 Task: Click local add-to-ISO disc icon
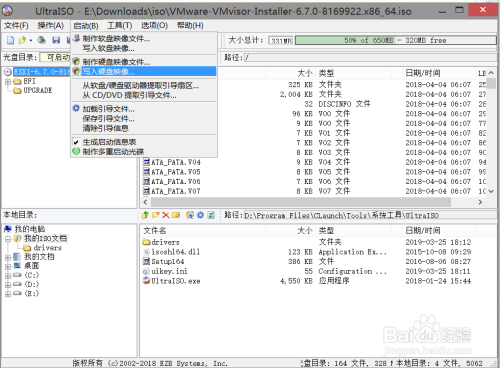(x=190, y=215)
